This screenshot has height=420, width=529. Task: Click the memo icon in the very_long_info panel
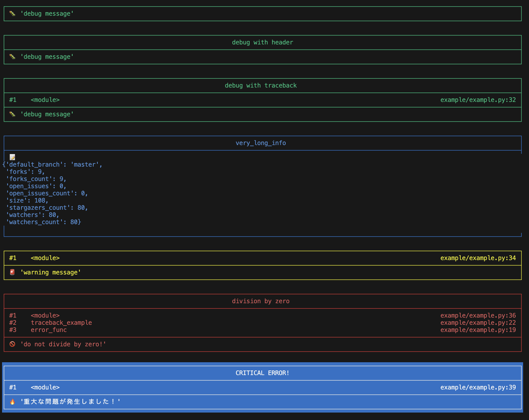coord(13,157)
